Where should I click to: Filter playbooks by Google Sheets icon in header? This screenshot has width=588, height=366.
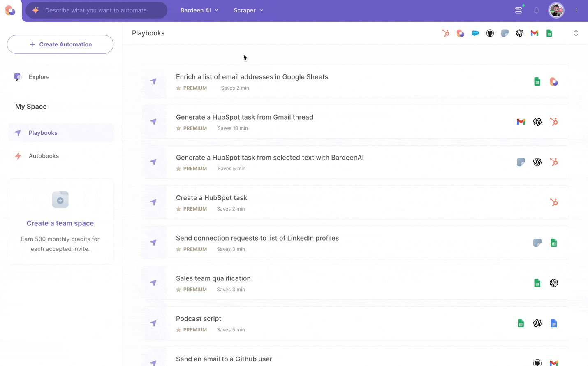click(549, 33)
